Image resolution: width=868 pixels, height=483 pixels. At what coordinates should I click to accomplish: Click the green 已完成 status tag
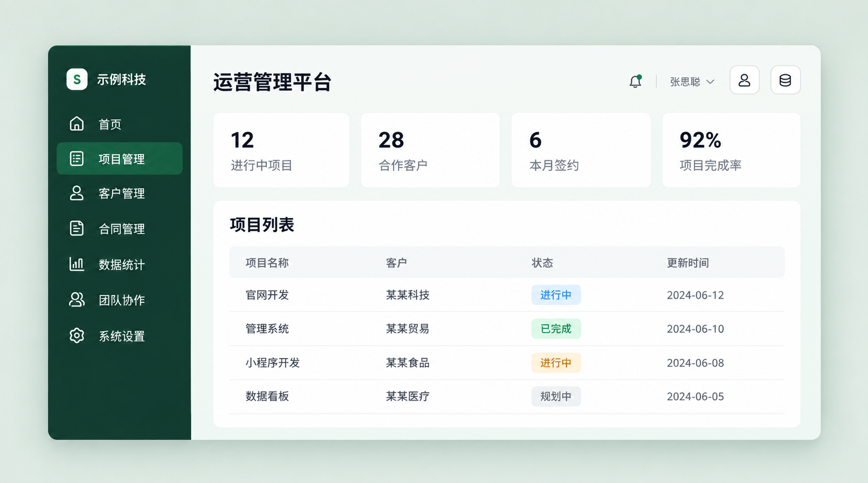pos(556,329)
